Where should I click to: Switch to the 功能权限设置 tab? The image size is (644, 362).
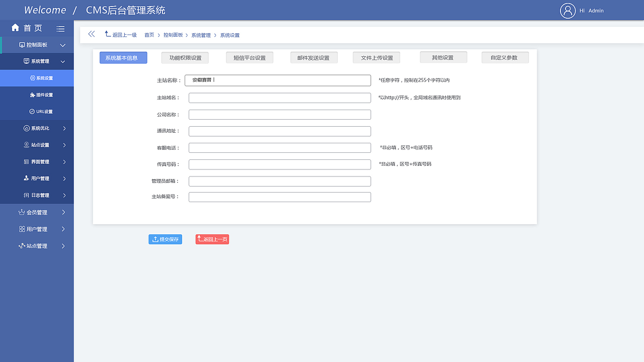point(185,58)
